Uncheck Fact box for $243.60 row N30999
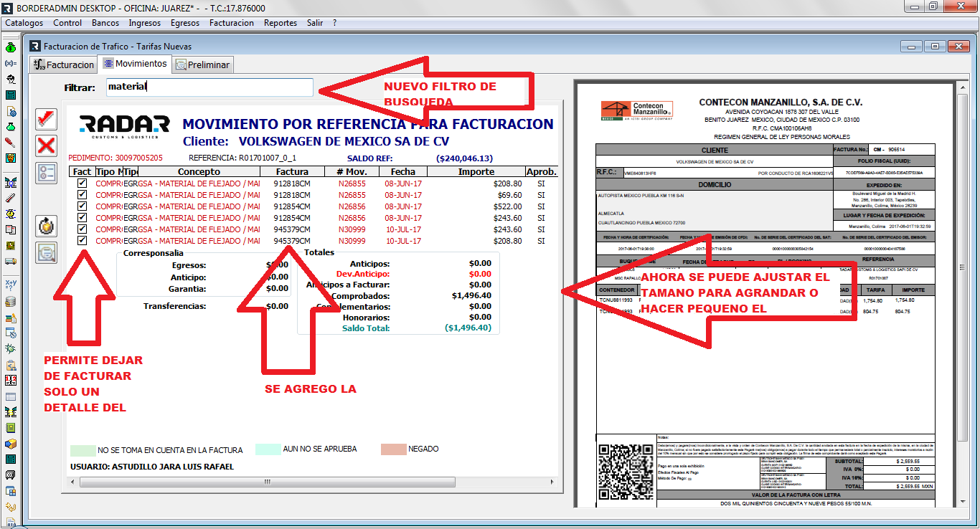This screenshot has height=529, width=980. 82,229
